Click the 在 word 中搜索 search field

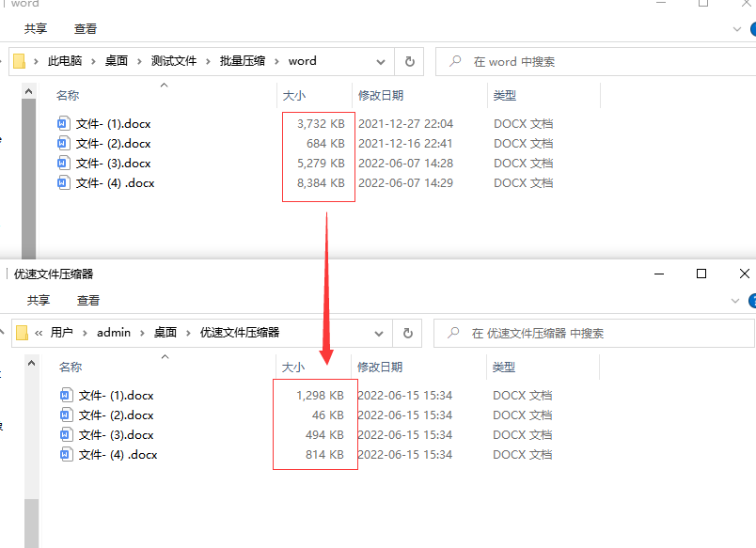(596, 61)
